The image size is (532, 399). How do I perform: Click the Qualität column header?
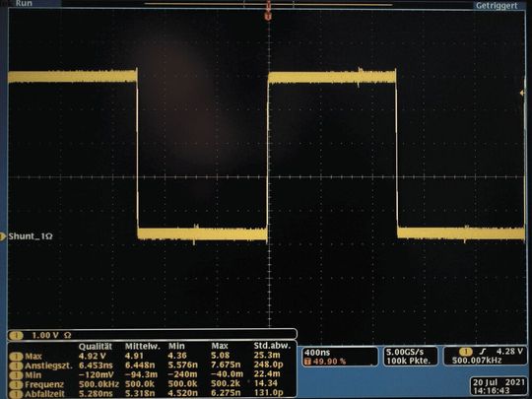(x=95, y=347)
